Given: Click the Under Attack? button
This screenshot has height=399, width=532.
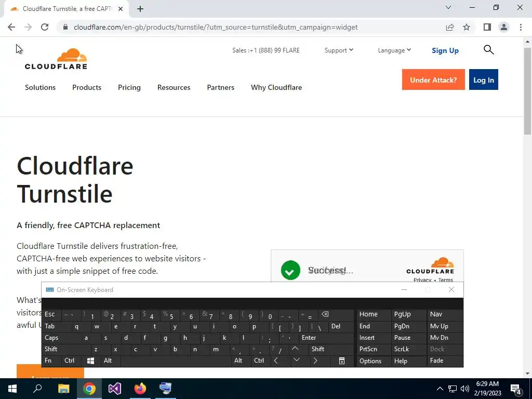Looking at the screenshot, I should click(x=433, y=79).
